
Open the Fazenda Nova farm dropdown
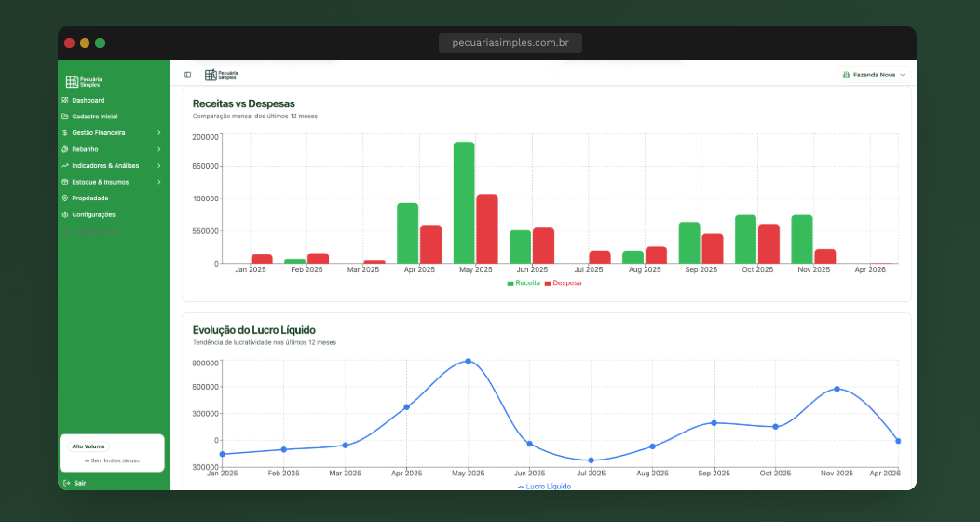coord(873,75)
